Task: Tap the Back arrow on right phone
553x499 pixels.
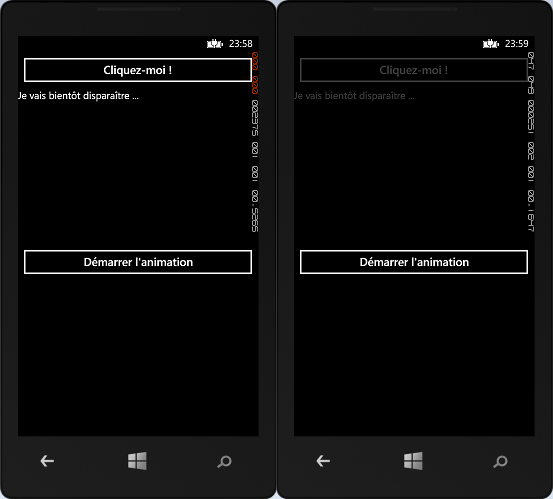Action: [x=323, y=461]
